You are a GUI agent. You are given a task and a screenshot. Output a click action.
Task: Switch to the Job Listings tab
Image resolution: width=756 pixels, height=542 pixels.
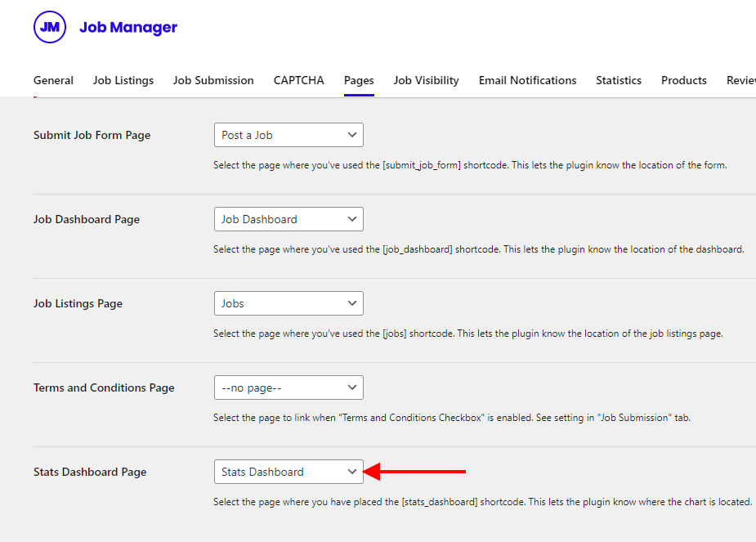[123, 80]
